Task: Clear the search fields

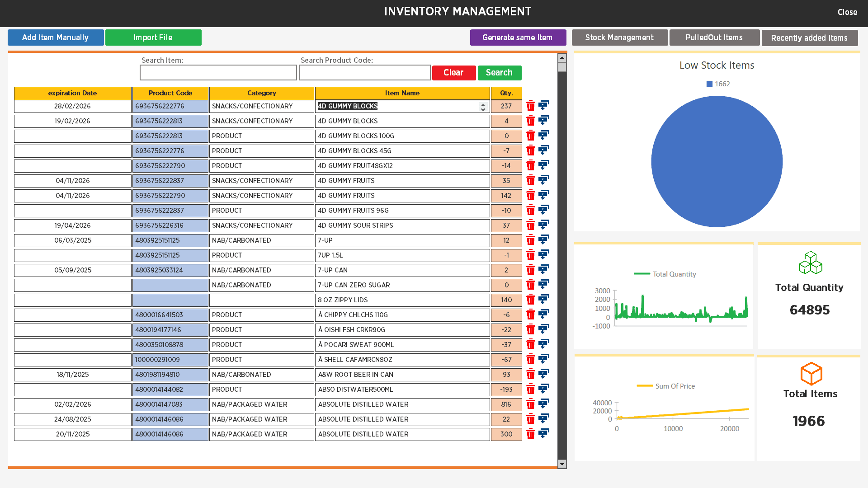Action: (454, 73)
